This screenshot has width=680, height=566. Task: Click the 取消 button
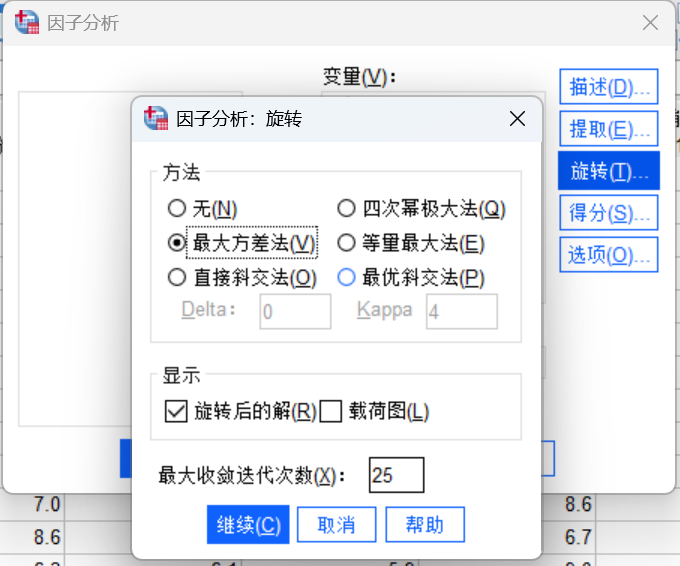[337, 524]
